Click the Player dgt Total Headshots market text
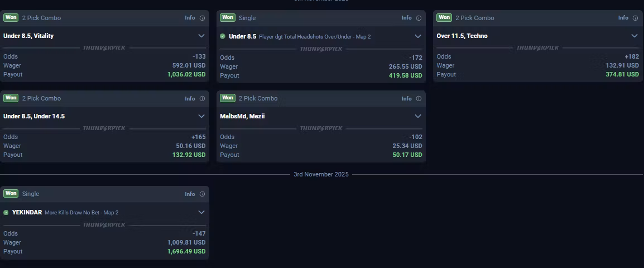Image resolution: width=644 pixels, height=268 pixels. point(315,37)
